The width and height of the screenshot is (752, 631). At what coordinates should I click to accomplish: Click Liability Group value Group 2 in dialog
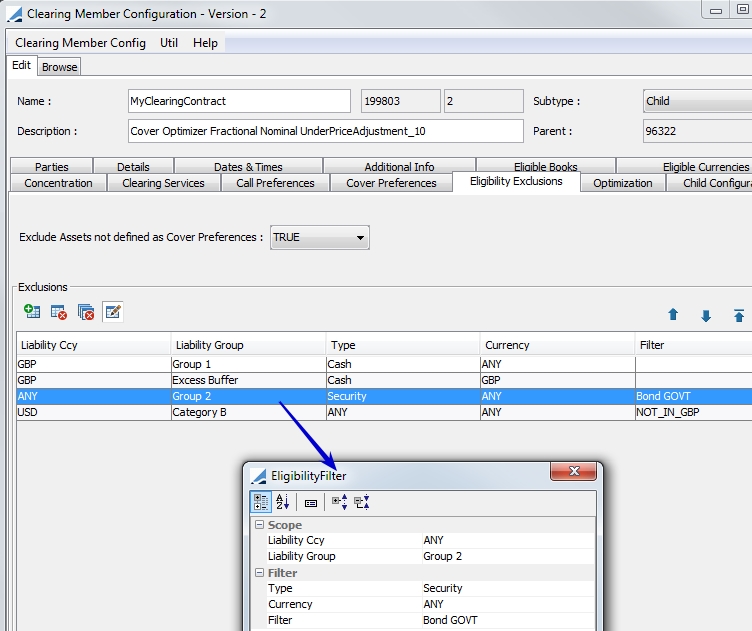pos(508,556)
